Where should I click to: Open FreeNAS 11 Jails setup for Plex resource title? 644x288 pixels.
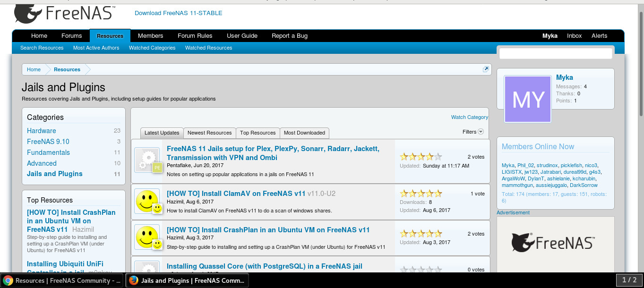273,153
